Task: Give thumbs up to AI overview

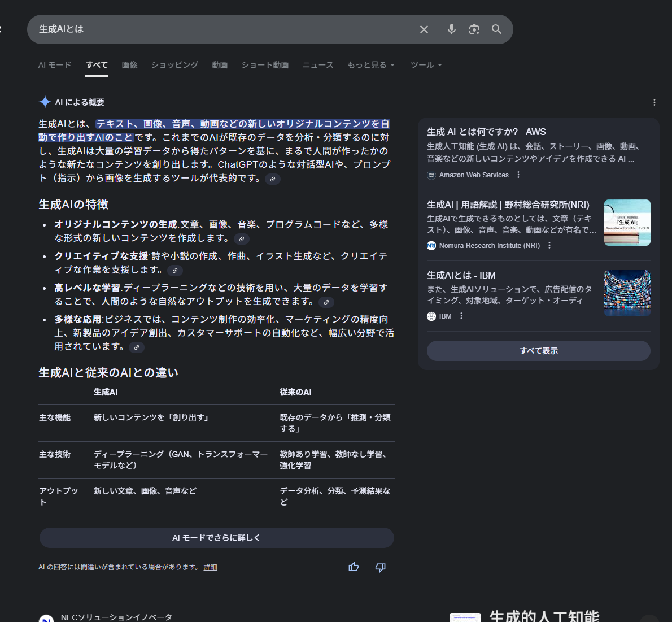Action: click(354, 567)
